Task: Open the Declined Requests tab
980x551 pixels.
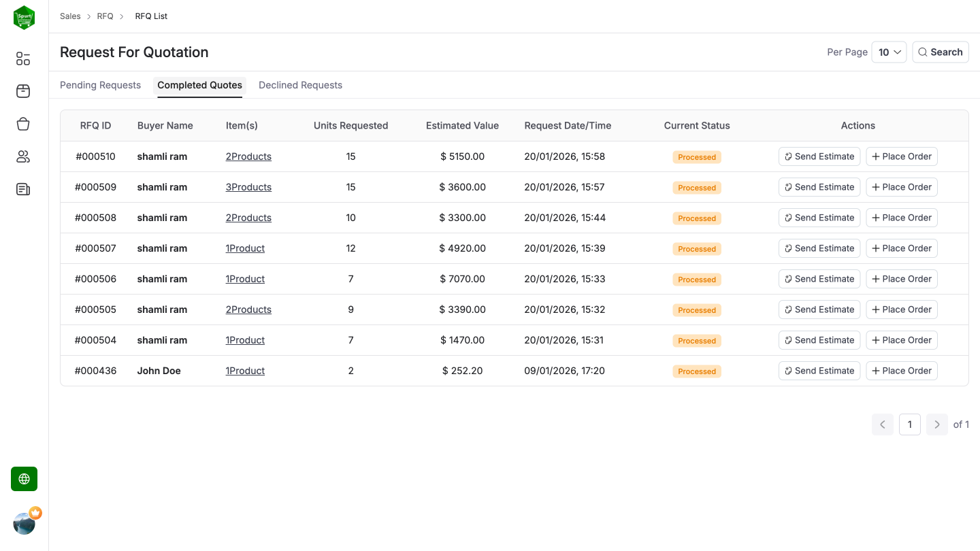Action: coord(300,85)
